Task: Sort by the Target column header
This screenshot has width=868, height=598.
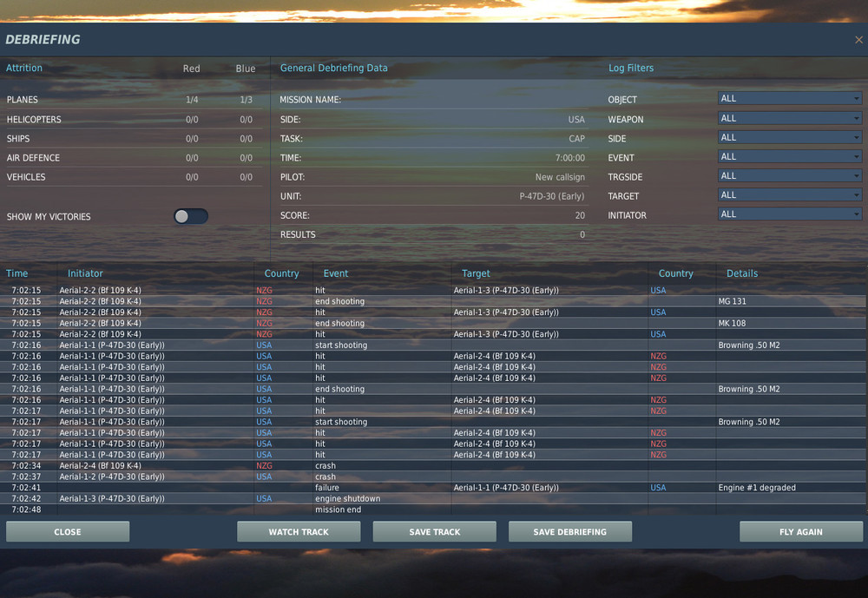Action: (476, 273)
